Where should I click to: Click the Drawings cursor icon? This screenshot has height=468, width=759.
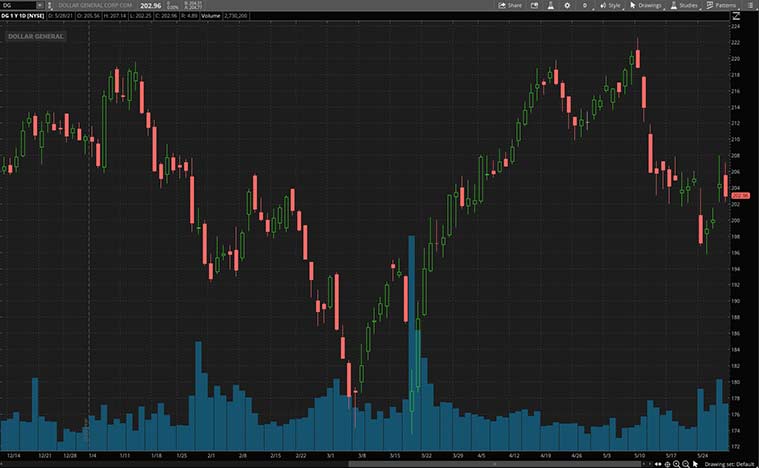click(633, 5)
